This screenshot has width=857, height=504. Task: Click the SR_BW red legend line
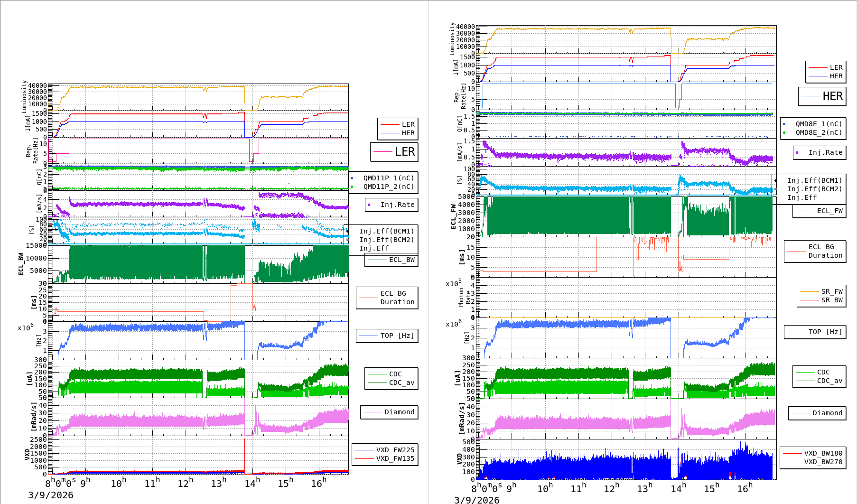click(810, 300)
